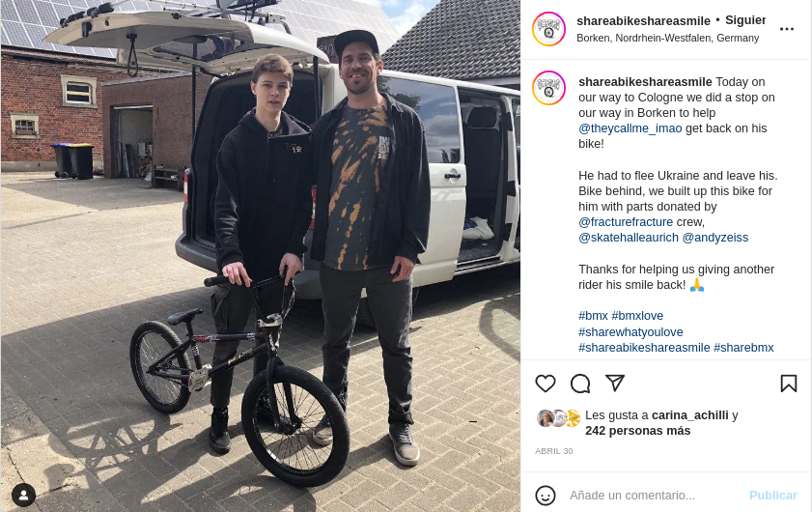Open Borken, Nordrhein-Westfalen location link
The image size is (812, 512).
[x=667, y=38]
